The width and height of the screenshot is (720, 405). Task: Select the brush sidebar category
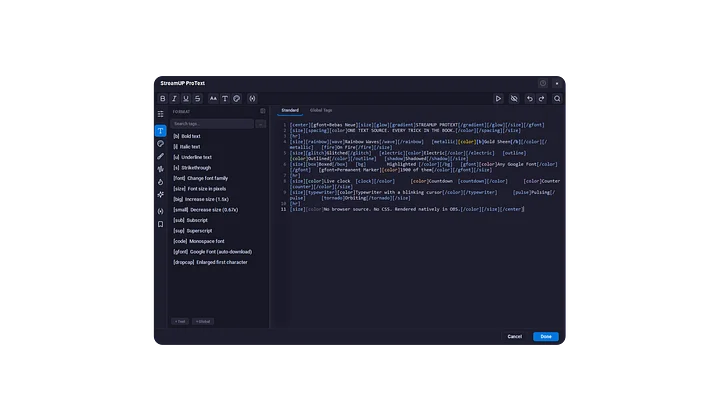point(160,157)
